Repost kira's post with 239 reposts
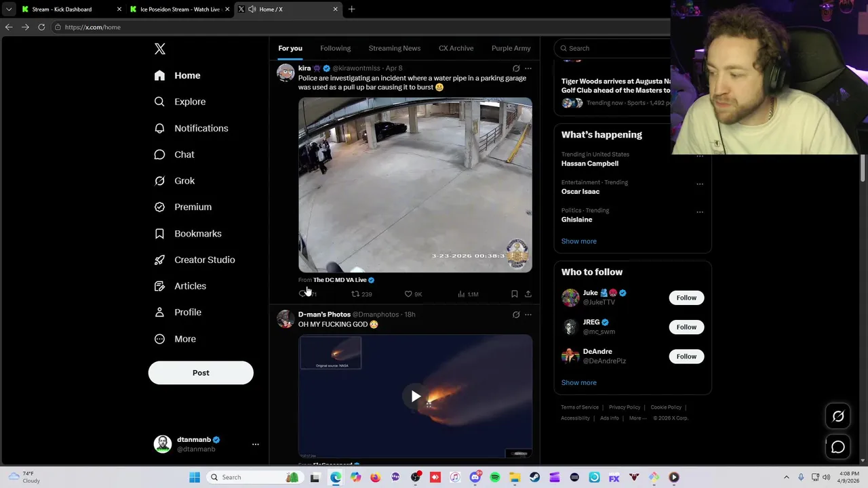This screenshot has width=868, height=488. (x=361, y=294)
